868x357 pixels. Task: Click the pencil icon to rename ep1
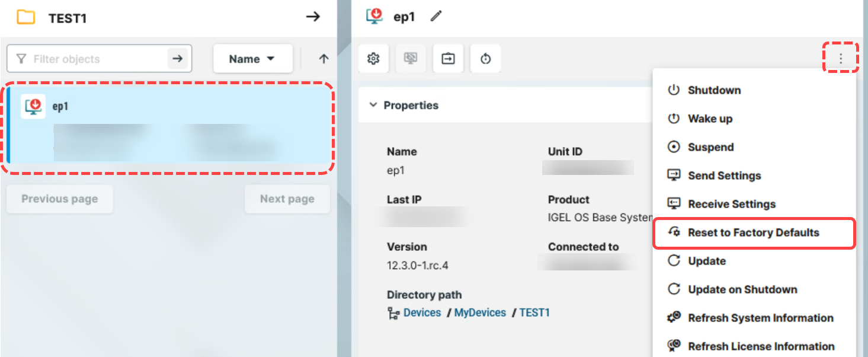436,17
